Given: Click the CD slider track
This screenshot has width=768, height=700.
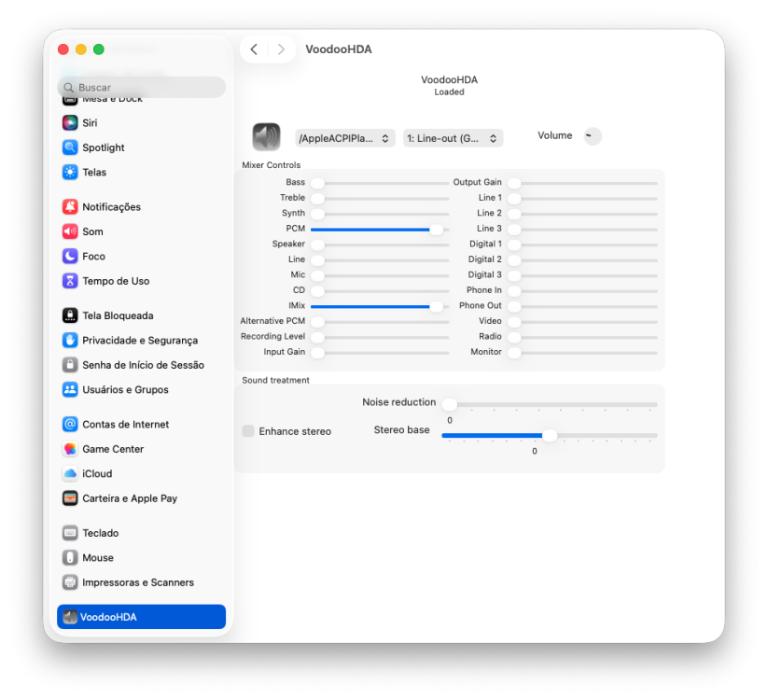Looking at the screenshot, I should [380, 291].
